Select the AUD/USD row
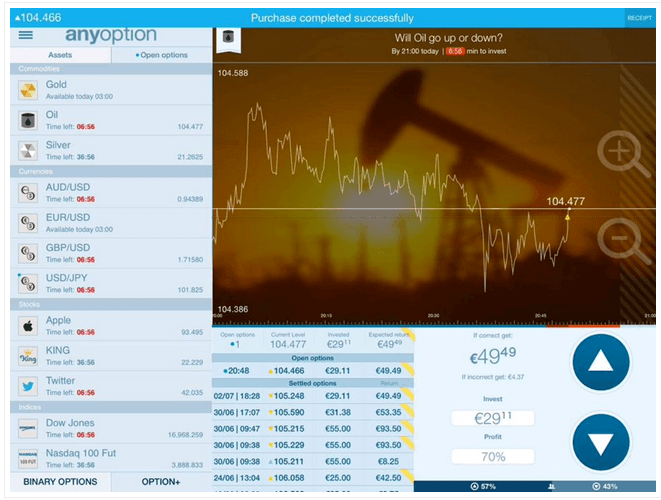This screenshot has height=500, width=661. point(111,193)
